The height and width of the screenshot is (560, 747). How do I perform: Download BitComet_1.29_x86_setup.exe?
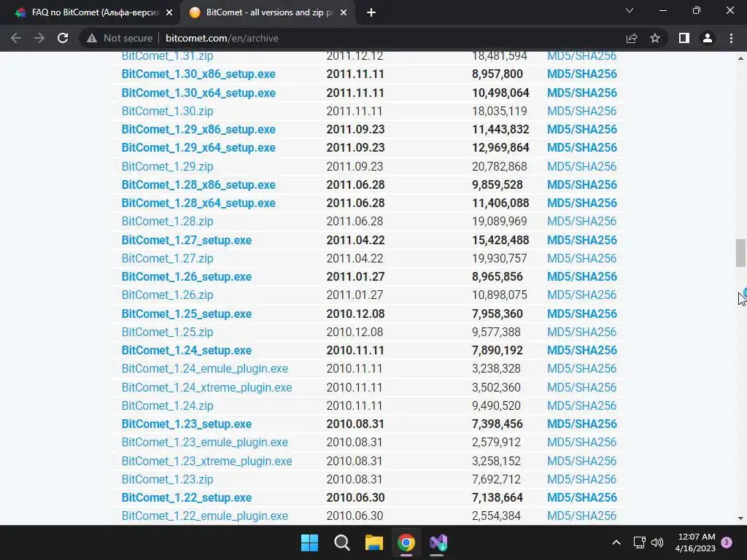[198, 130]
